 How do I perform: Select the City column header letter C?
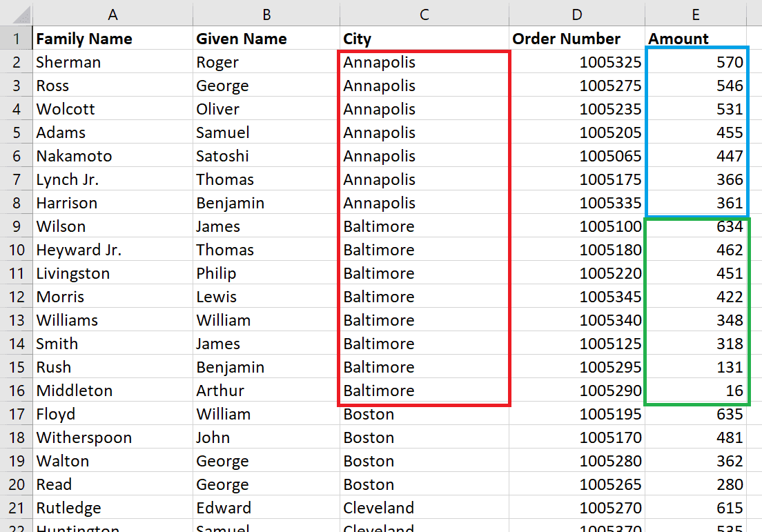coord(423,14)
